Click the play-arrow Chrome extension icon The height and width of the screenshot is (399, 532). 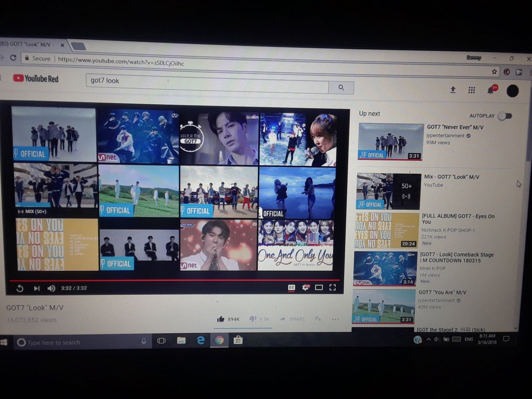coord(519,72)
